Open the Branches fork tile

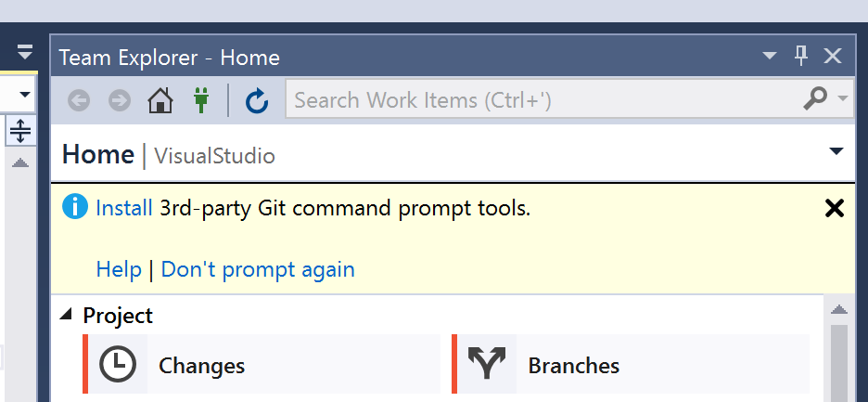coord(631,364)
